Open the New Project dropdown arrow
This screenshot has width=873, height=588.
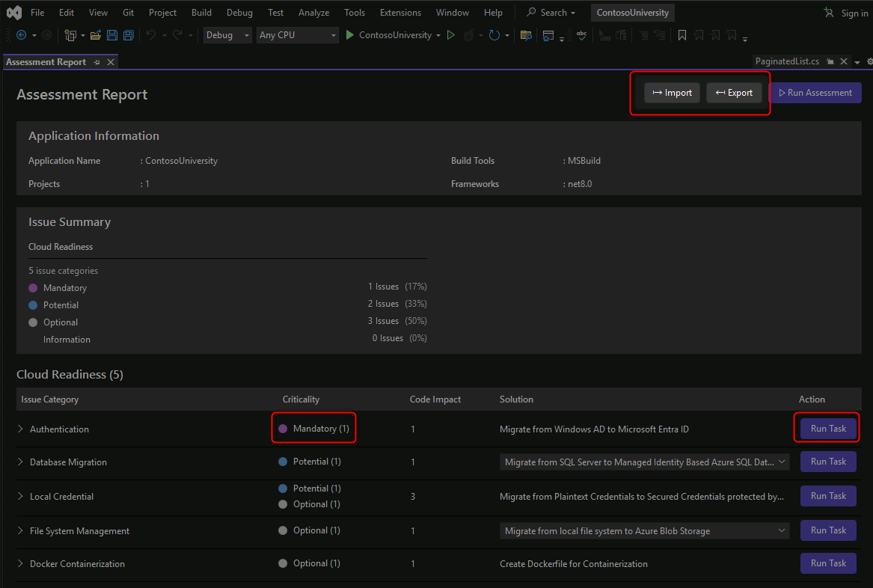[x=83, y=36]
